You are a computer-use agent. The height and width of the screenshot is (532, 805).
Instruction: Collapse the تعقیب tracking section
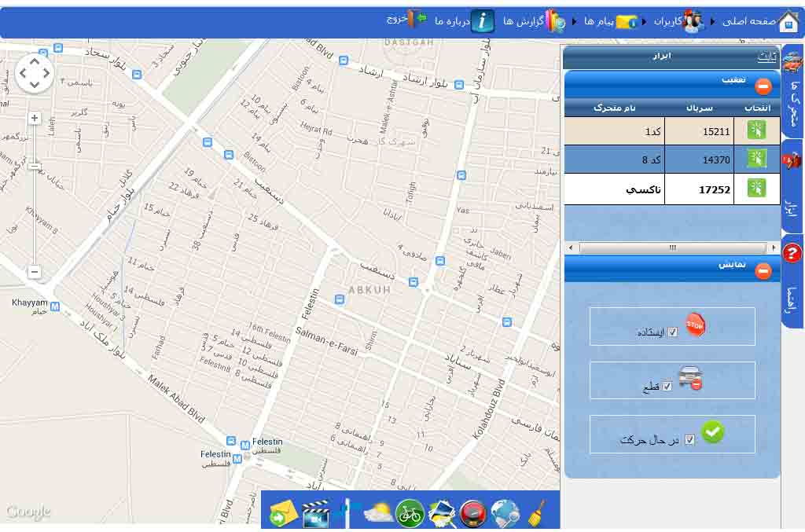tap(763, 86)
